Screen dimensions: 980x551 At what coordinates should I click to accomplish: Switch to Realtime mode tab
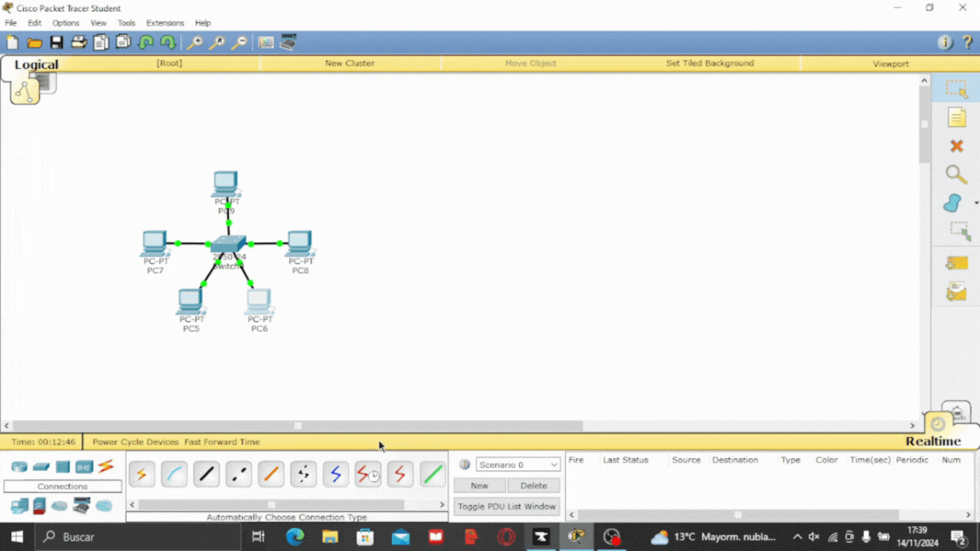point(932,441)
